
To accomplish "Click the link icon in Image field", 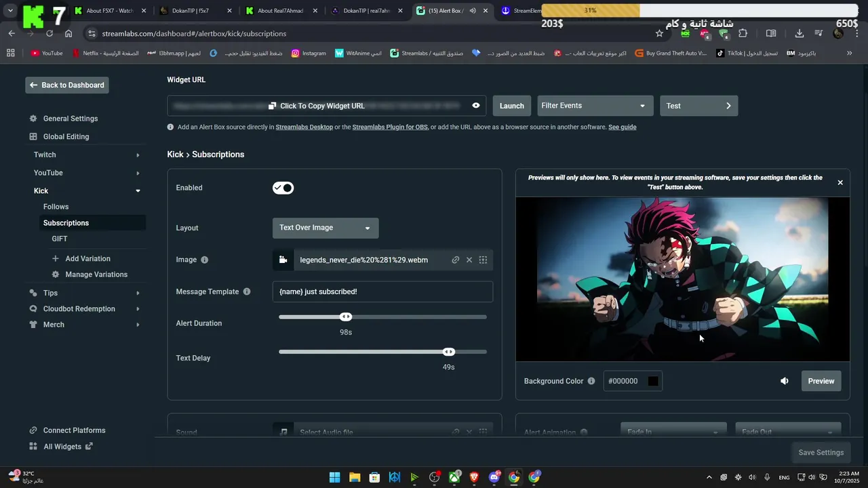I will click(x=456, y=260).
